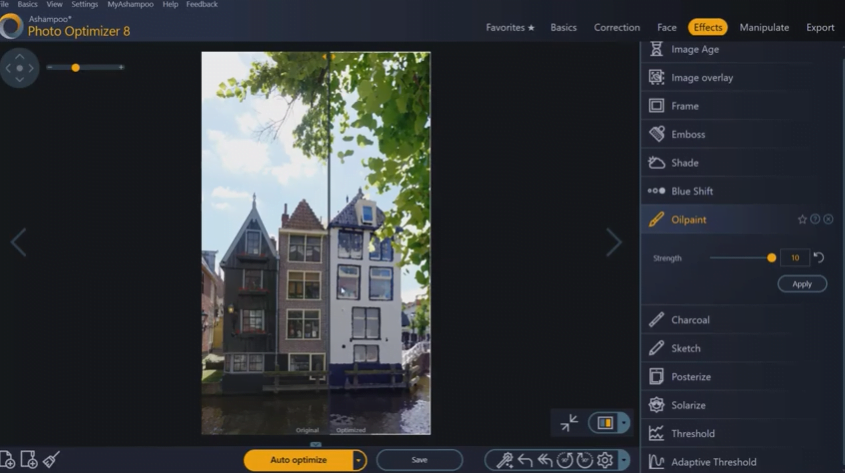Screen dimensions: 845x473
Task: Rotate image 90 degrees right
Action: coord(585,460)
